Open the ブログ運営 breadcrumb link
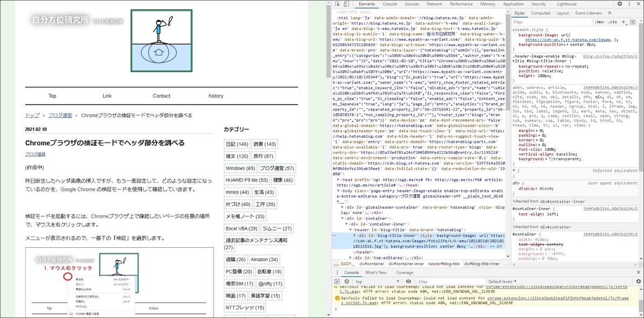The image size is (644, 318). 60,115
